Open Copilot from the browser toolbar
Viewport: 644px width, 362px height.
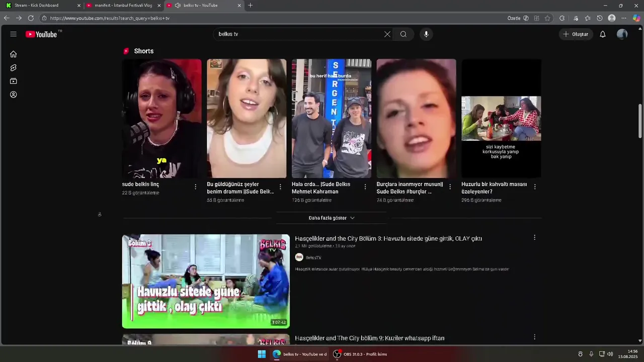point(636,18)
